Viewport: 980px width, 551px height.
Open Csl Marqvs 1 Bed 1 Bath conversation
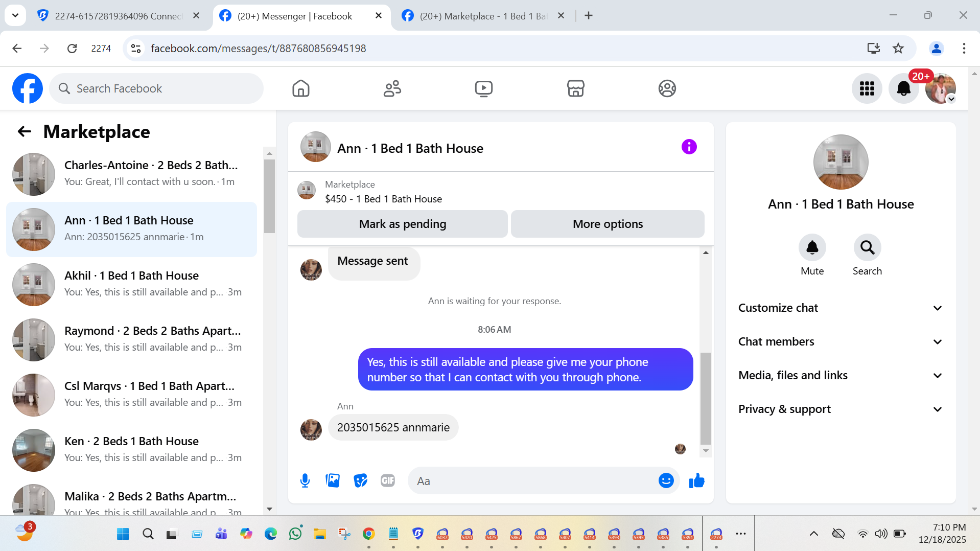point(132,395)
